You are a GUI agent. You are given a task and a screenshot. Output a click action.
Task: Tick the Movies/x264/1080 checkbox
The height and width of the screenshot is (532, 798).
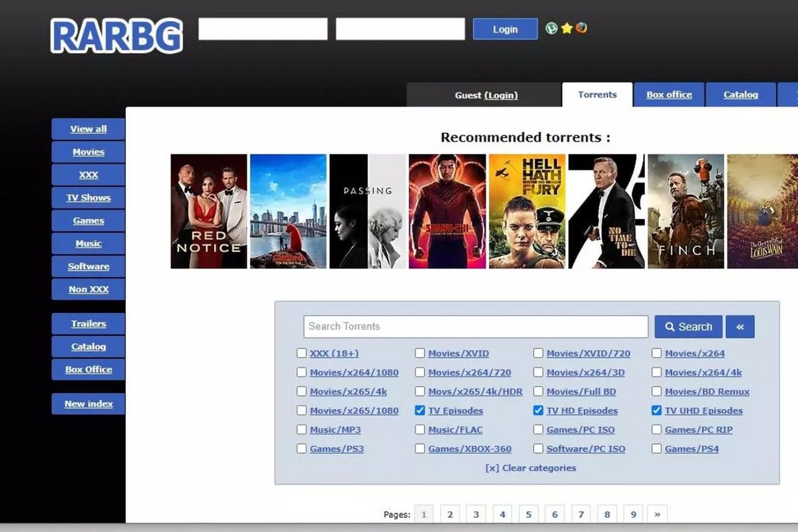[x=301, y=372]
